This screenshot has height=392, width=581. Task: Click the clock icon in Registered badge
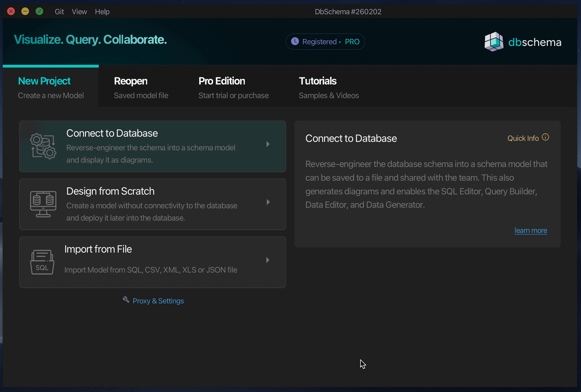pyautogui.click(x=295, y=42)
